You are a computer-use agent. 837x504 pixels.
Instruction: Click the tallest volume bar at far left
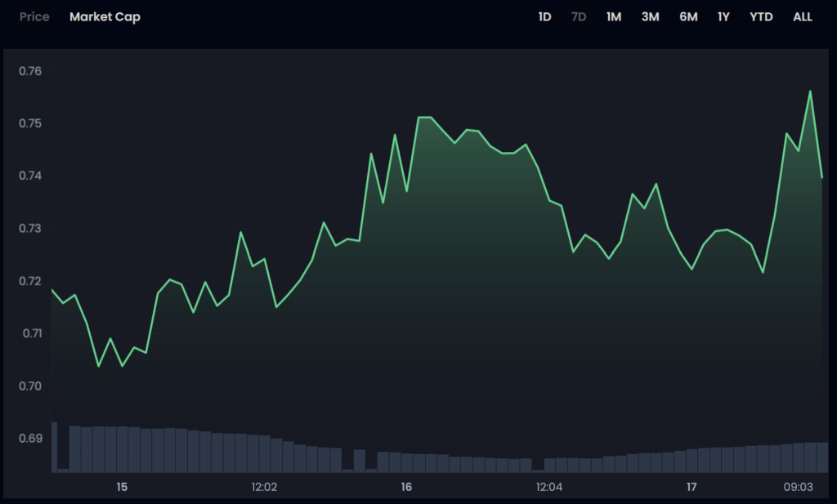pos(54,446)
